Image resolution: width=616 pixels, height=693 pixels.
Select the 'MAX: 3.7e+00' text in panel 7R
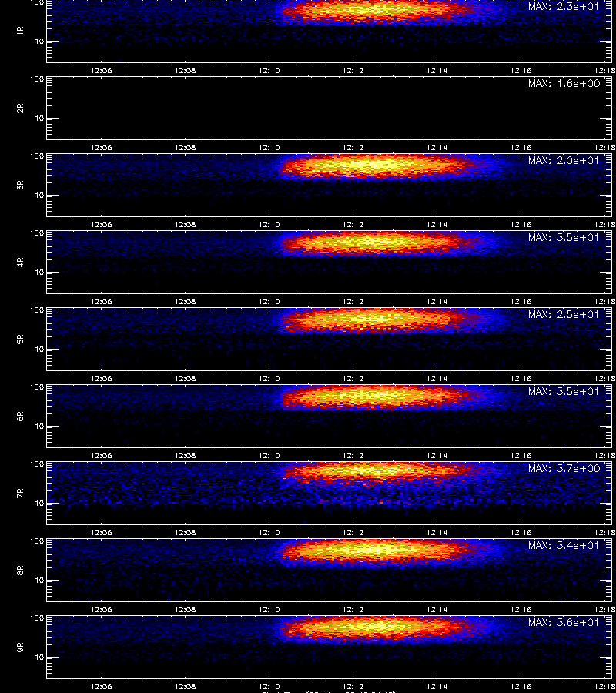tap(564, 468)
